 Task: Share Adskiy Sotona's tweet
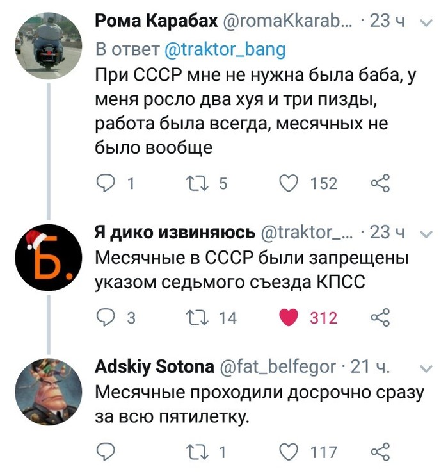click(380, 452)
